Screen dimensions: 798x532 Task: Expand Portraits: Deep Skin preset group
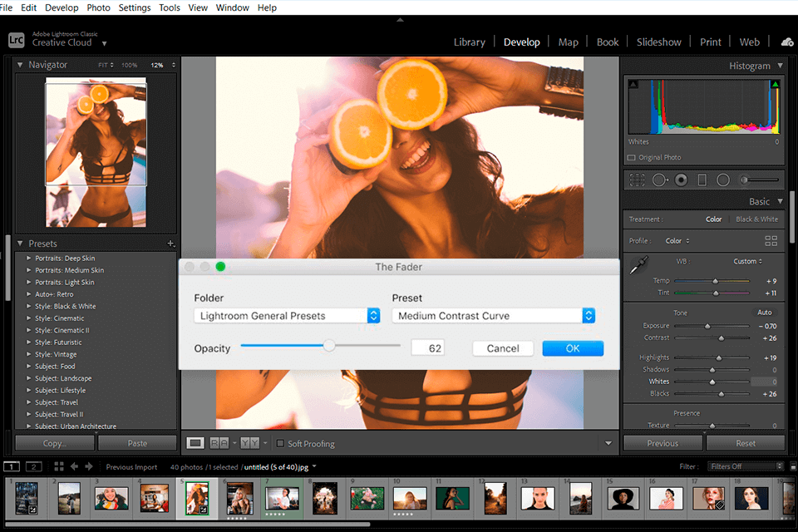(29, 259)
